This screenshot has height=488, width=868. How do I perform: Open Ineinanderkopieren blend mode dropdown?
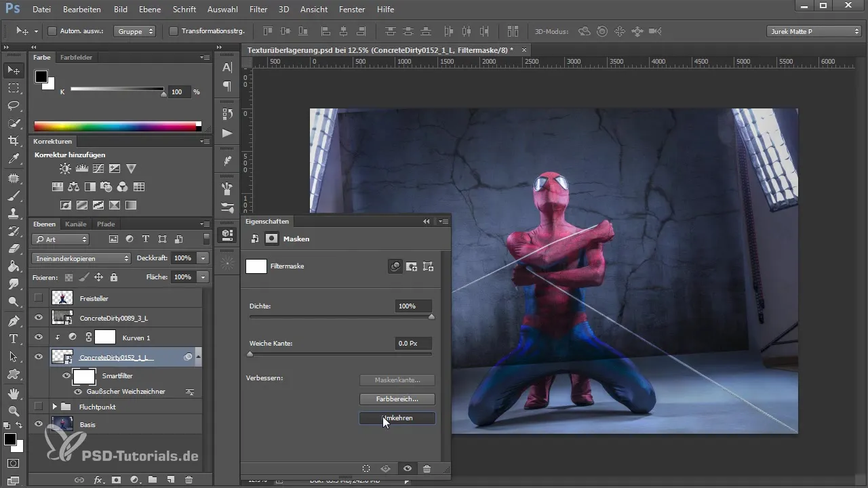click(x=81, y=258)
